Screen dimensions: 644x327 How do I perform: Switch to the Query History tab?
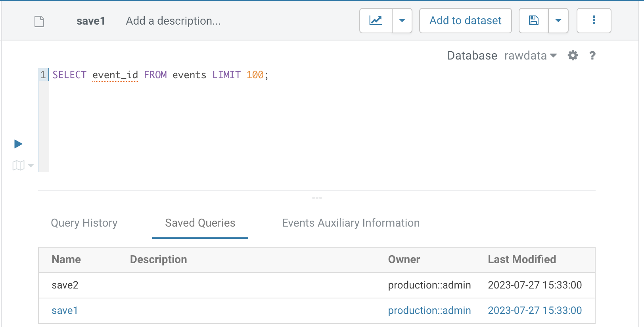tap(84, 223)
